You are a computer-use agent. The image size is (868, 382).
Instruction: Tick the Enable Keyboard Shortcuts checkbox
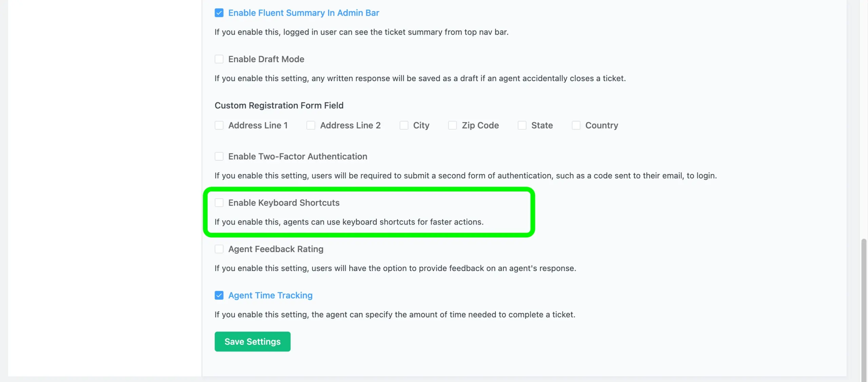click(219, 203)
